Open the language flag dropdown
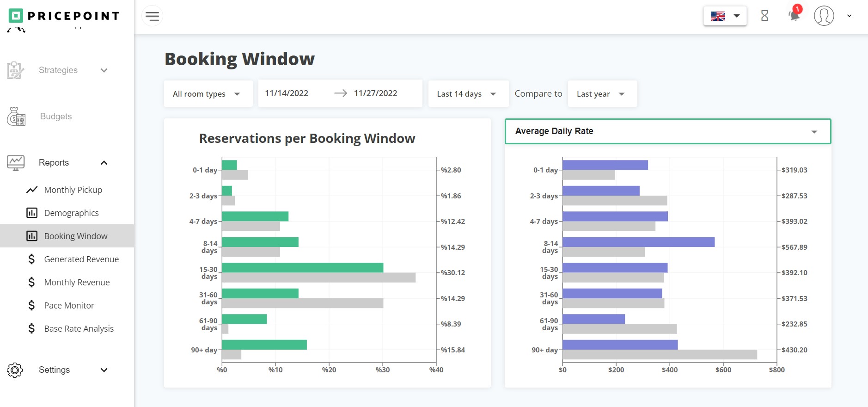The image size is (868, 407). pos(725,16)
